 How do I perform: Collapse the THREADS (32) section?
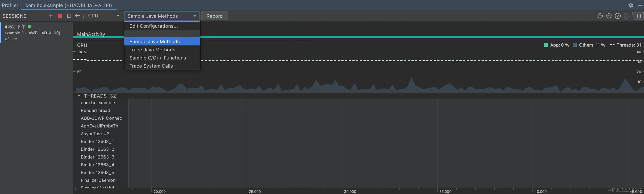coord(79,96)
